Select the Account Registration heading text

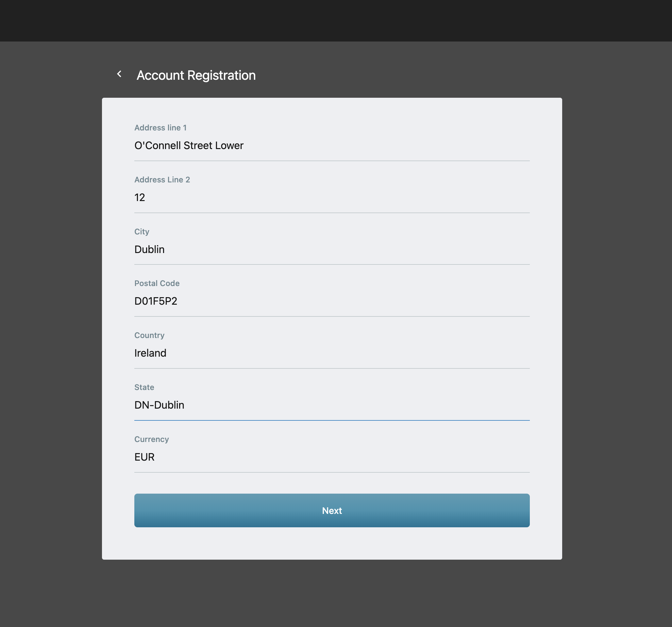pos(196,75)
